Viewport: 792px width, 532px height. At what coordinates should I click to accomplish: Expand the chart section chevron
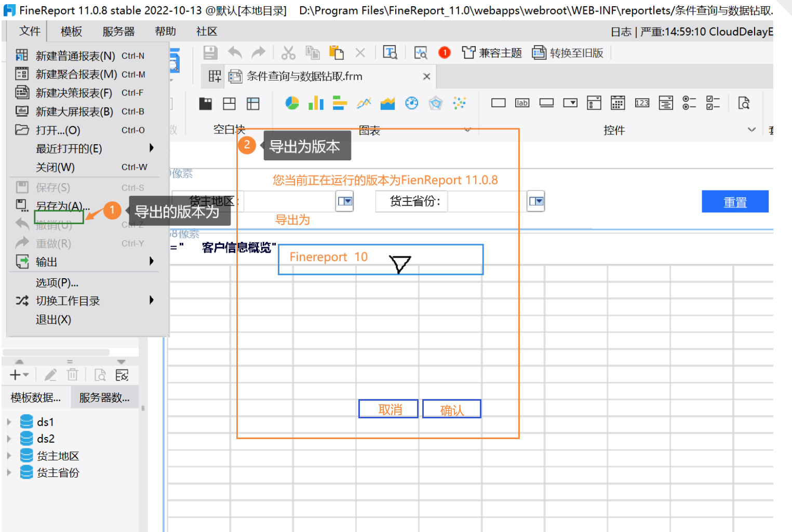coord(467,130)
